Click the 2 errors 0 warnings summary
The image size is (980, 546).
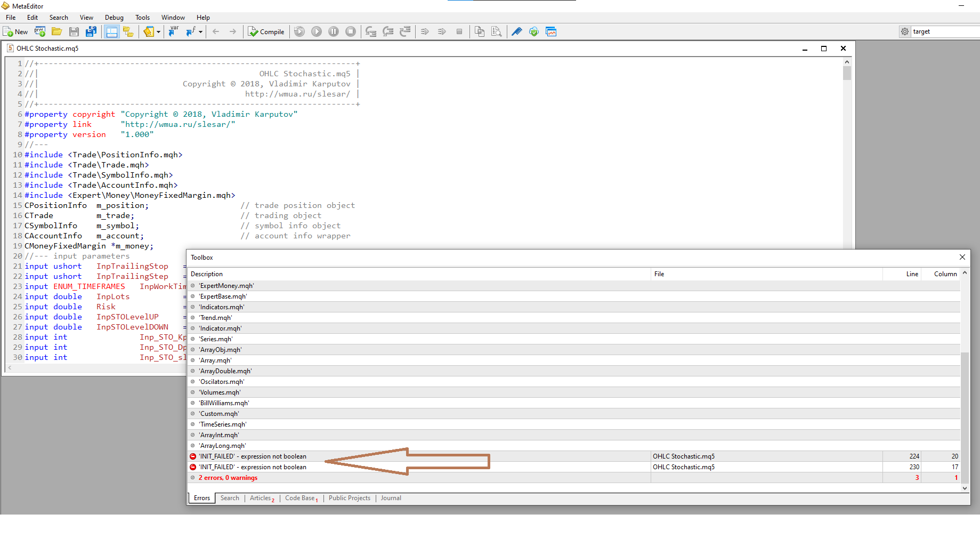point(228,477)
